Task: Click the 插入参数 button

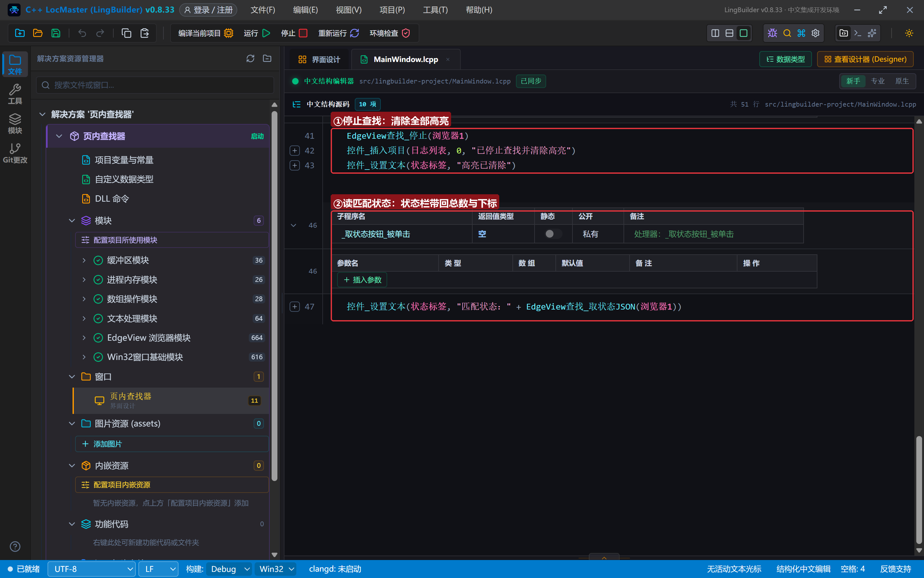Action: tap(362, 280)
